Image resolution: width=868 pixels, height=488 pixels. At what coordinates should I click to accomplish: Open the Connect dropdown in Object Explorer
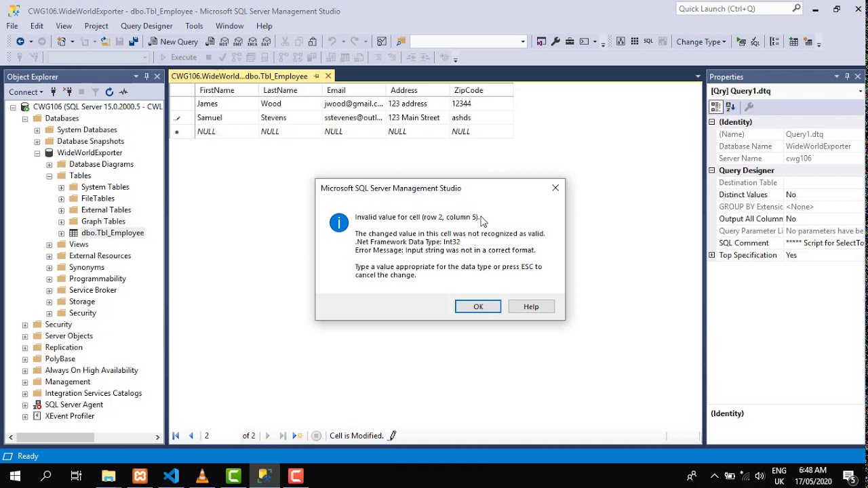click(x=26, y=91)
